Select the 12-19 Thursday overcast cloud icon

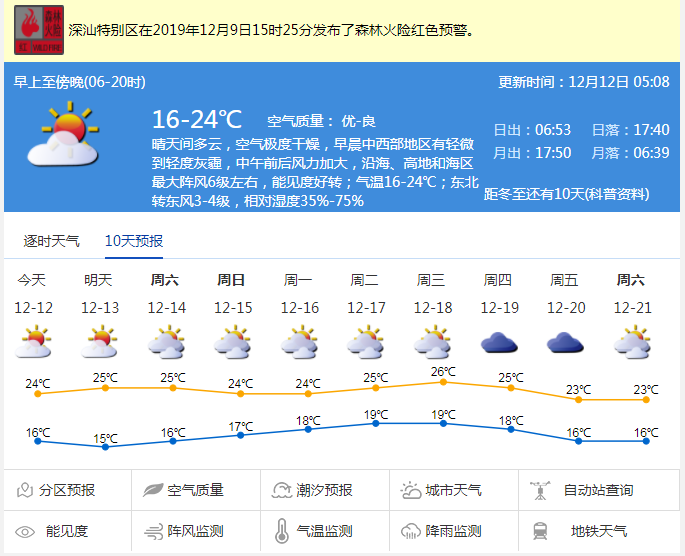pyautogui.click(x=499, y=343)
